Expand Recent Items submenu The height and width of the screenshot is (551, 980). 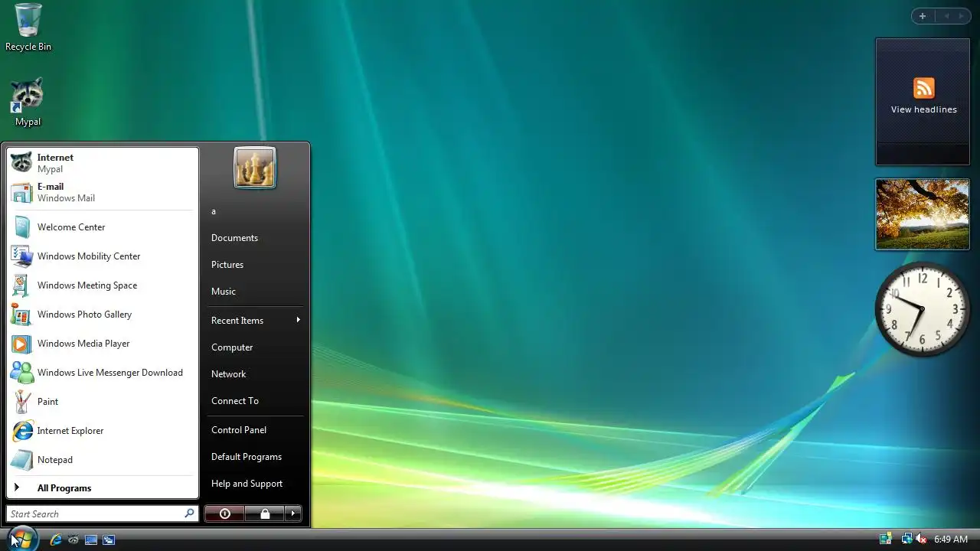255,321
